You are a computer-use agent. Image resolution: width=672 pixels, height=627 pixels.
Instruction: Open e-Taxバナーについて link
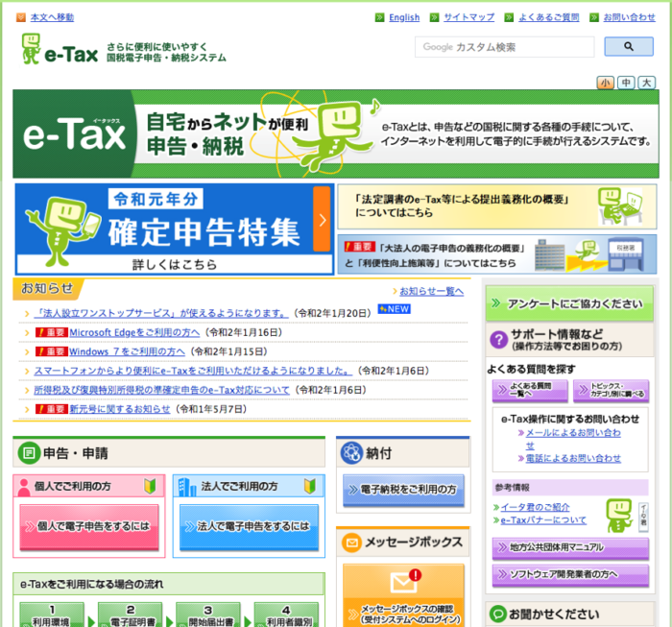(x=543, y=520)
